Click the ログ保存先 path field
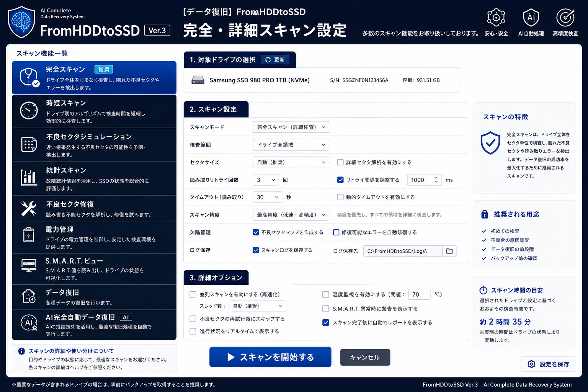Viewport: 588px width, 392px height. click(x=403, y=251)
